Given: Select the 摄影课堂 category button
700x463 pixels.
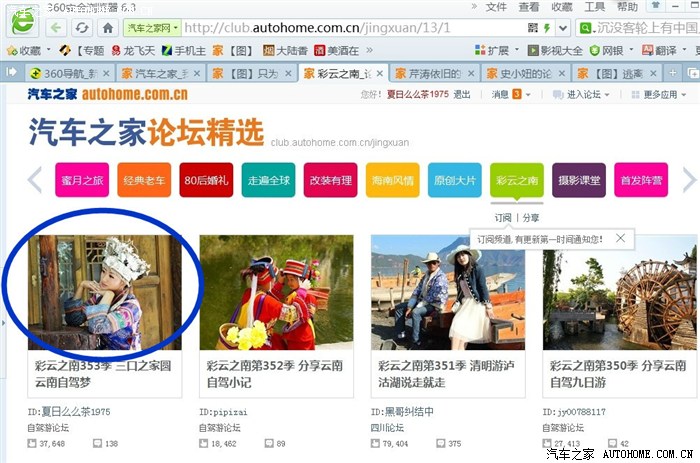Looking at the screenshot, I should (x=579, y=180).
